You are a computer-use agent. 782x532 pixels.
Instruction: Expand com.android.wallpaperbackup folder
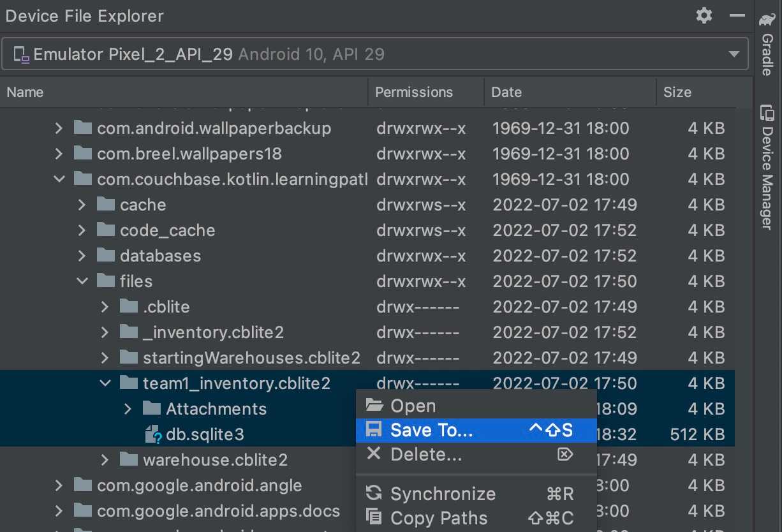59,128
